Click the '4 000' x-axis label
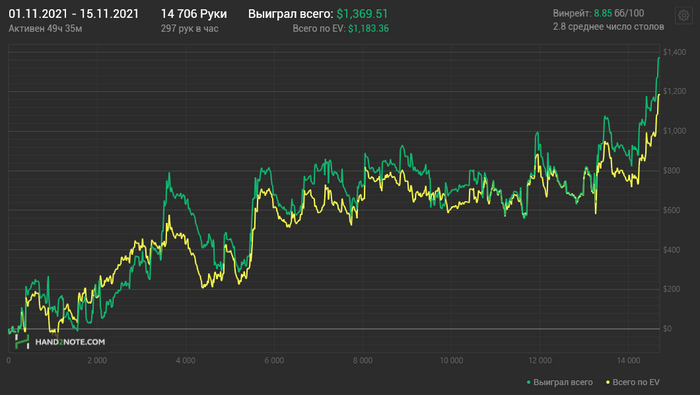This screenshot has height=395, width=700. pyautogui.click(x=185, y=361)
